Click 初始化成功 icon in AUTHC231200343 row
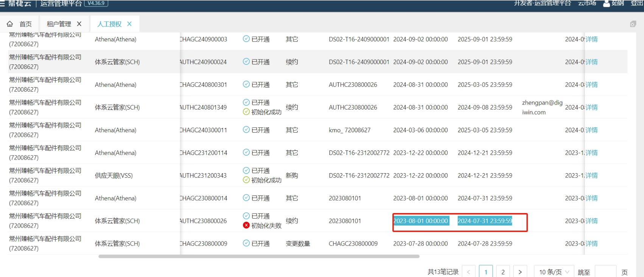The height and width of the screenshot is (277, 644). tap(246, 180)
